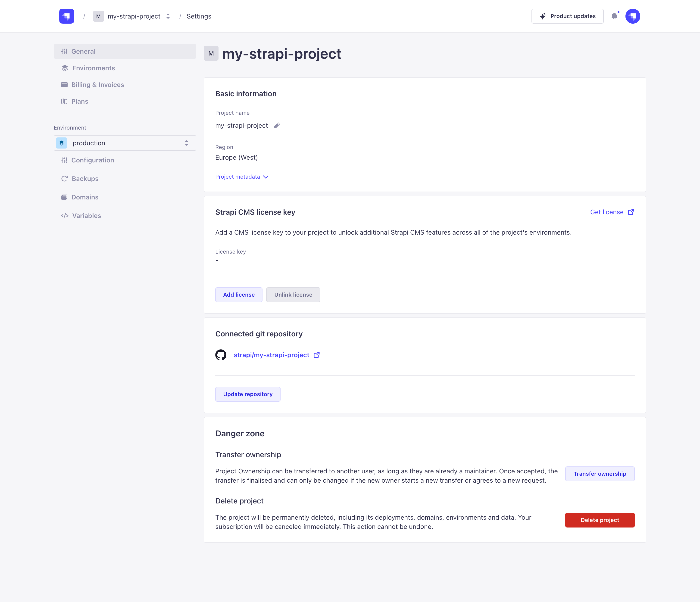Viewport: 700px width, 602px height.
Task: Click the production environment layers icon
Action: 62,143
